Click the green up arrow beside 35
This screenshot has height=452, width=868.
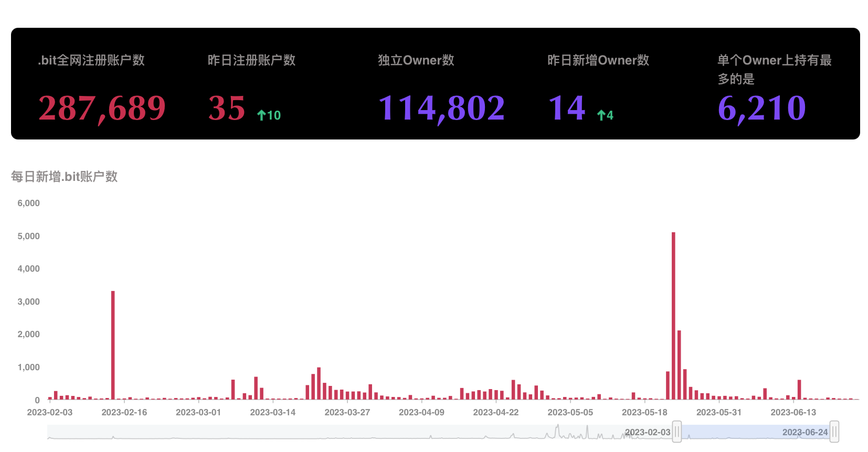point(261,115)
